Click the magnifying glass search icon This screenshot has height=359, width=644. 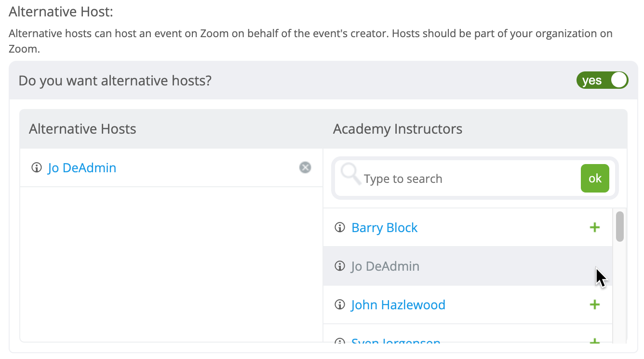coord(351,174)
